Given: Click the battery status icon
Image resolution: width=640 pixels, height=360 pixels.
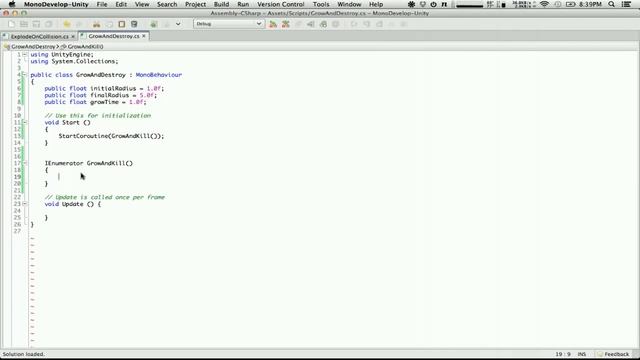Looking at the screenshot, I should click(x=571, y=4).
